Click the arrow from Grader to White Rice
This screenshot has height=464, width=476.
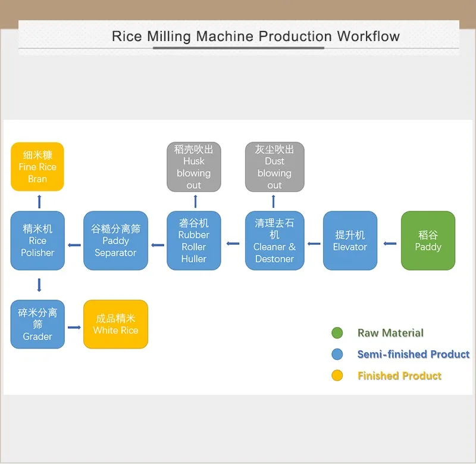pos(74,327)
